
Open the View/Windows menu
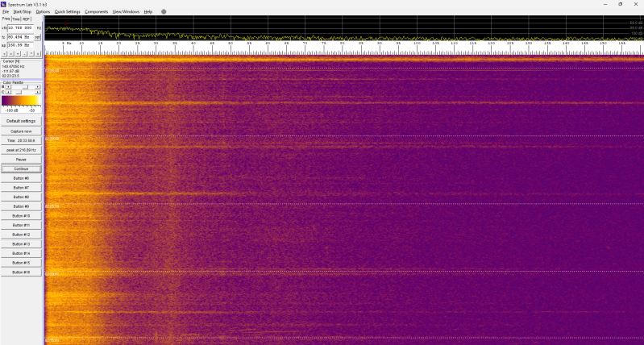(x=126, y=12)
